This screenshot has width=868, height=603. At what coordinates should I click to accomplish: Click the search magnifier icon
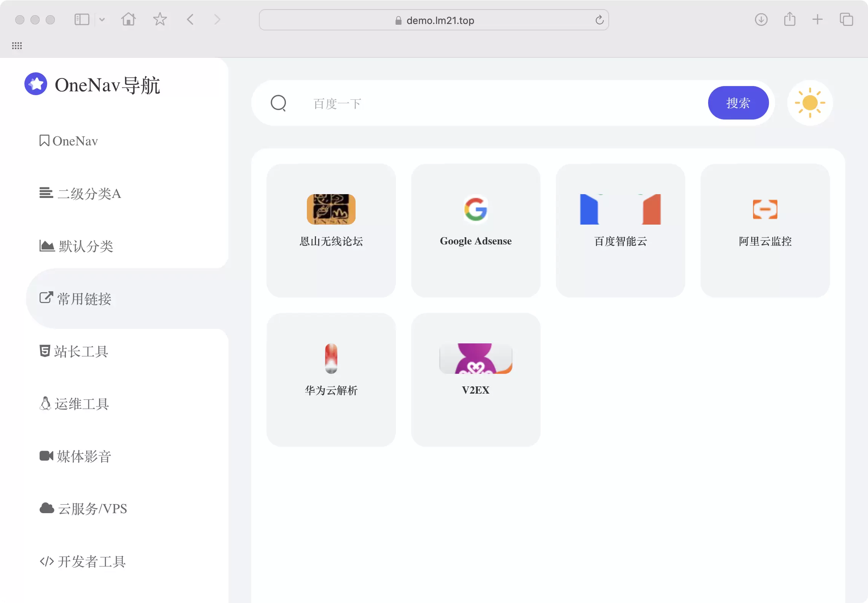point(279,103)
